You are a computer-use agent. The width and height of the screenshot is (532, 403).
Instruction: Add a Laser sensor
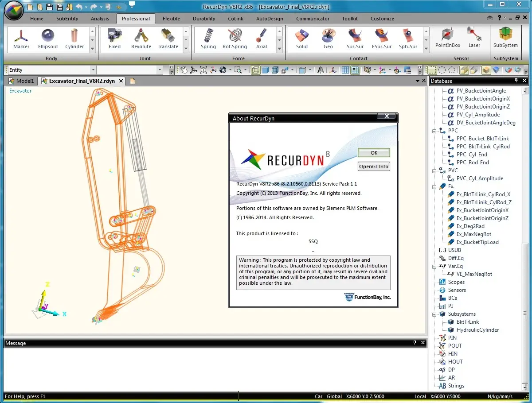(474, 39)
